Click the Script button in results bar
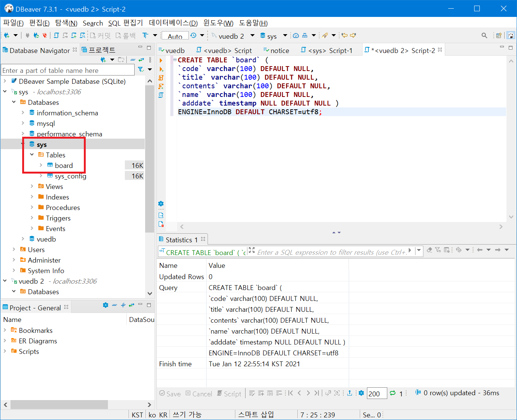The image size is (517, 420). (x=229, y=394)
